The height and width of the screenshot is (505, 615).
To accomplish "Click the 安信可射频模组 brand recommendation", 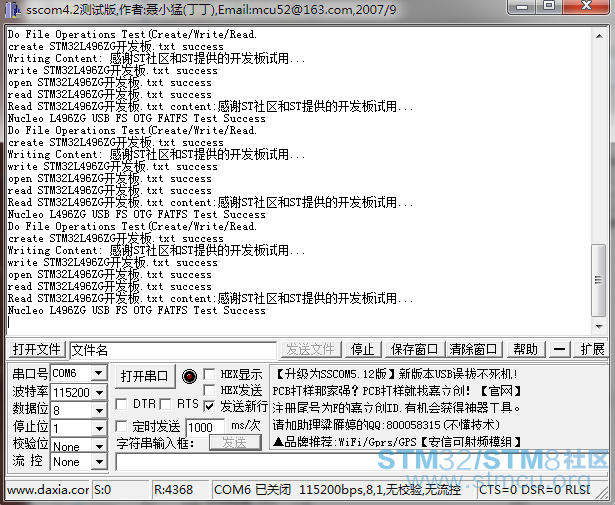I will 471,442.
